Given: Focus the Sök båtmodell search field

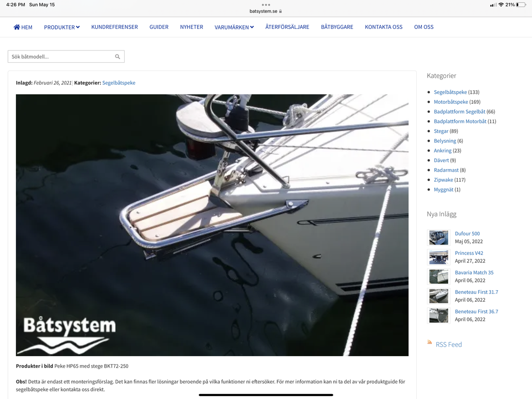Looking at the screenshot, I should coord(66,57).
